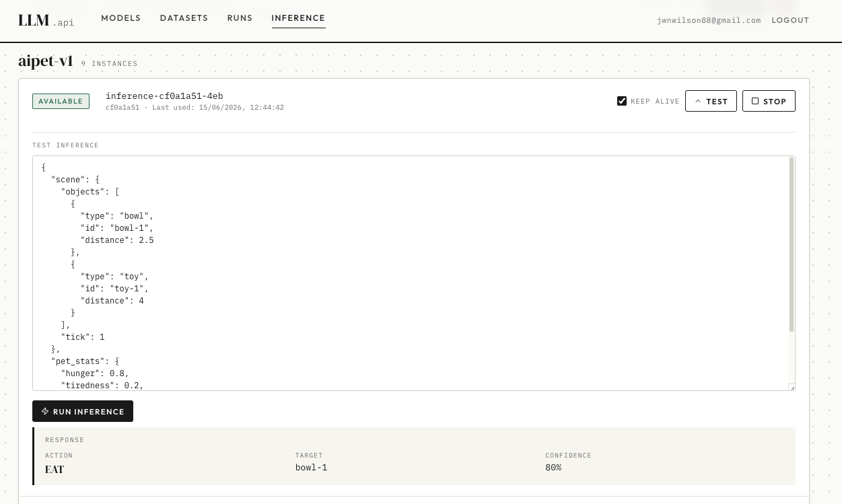This screenshot has width=842, height=504.
Task: Open the Runs tab
Action: (x=240, y=18)
